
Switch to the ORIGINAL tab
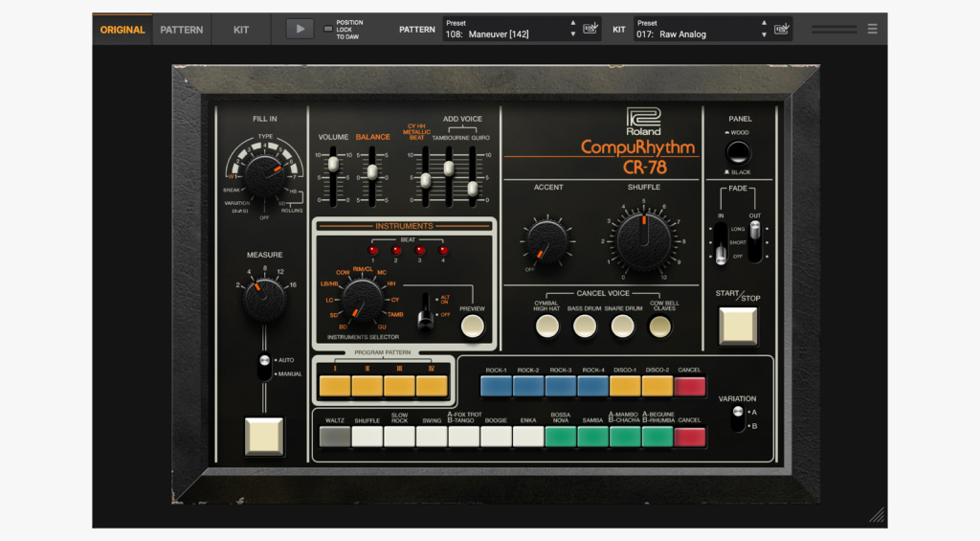click(x=122, y=30)
